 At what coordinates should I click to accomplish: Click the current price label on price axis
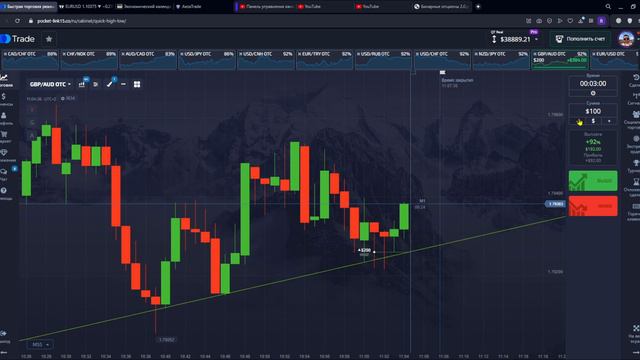[556, 204]
